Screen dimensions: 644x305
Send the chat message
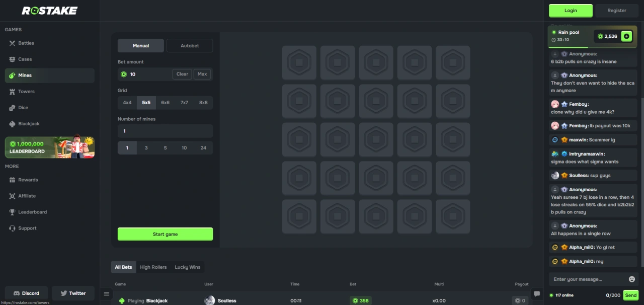(631, 295)
